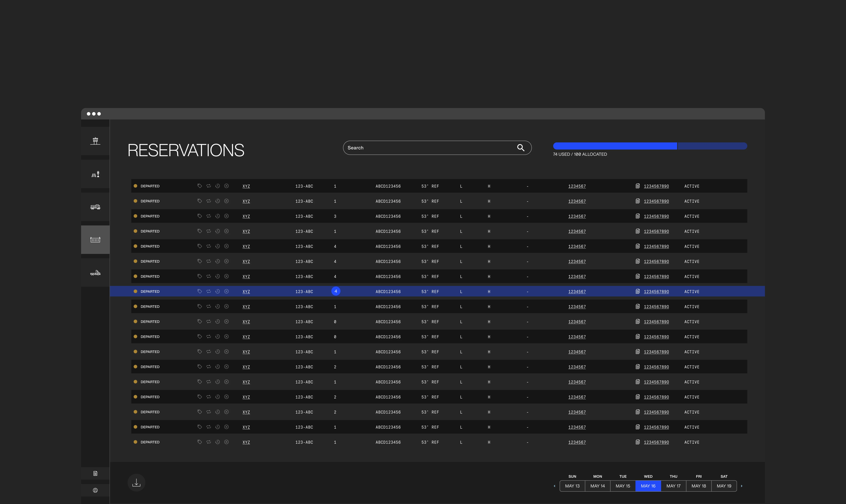This screenshot has width=846, height=504.
Task: Click the download button below the table
Action: tap(136, 483)
